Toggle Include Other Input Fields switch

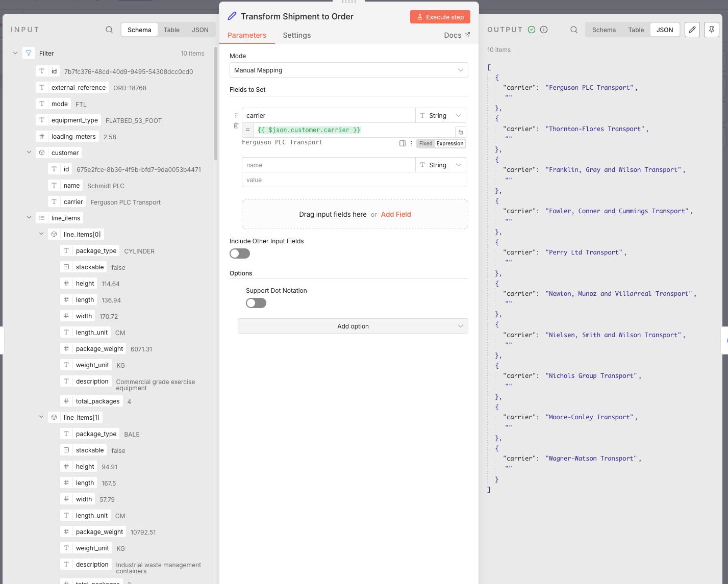click(240, 253)
